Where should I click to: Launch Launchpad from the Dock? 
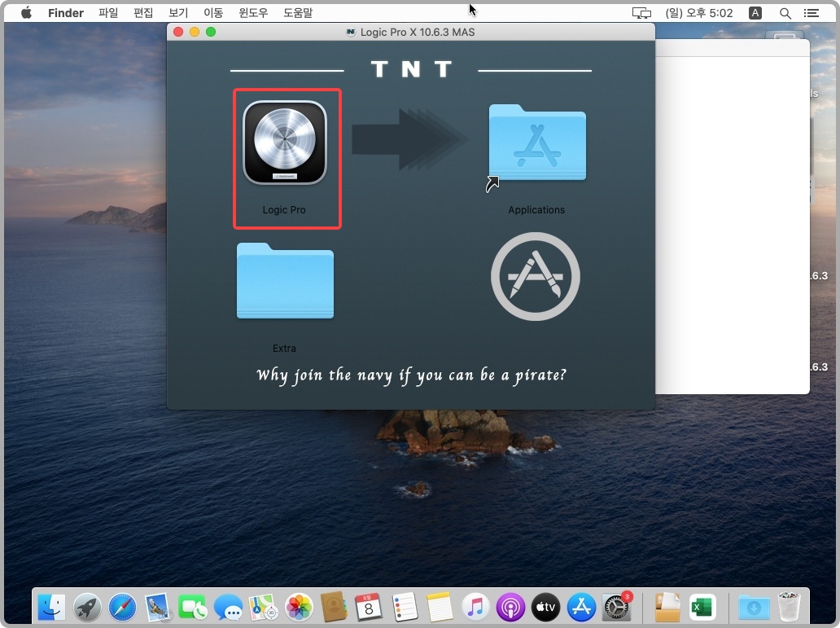(x=87, y=608)
